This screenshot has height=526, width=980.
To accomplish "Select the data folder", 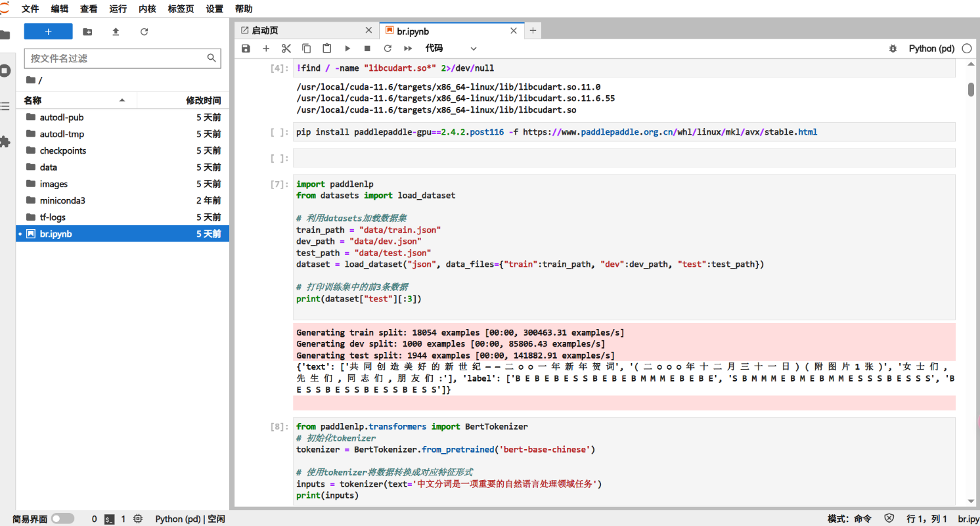I will click(122, 167).
